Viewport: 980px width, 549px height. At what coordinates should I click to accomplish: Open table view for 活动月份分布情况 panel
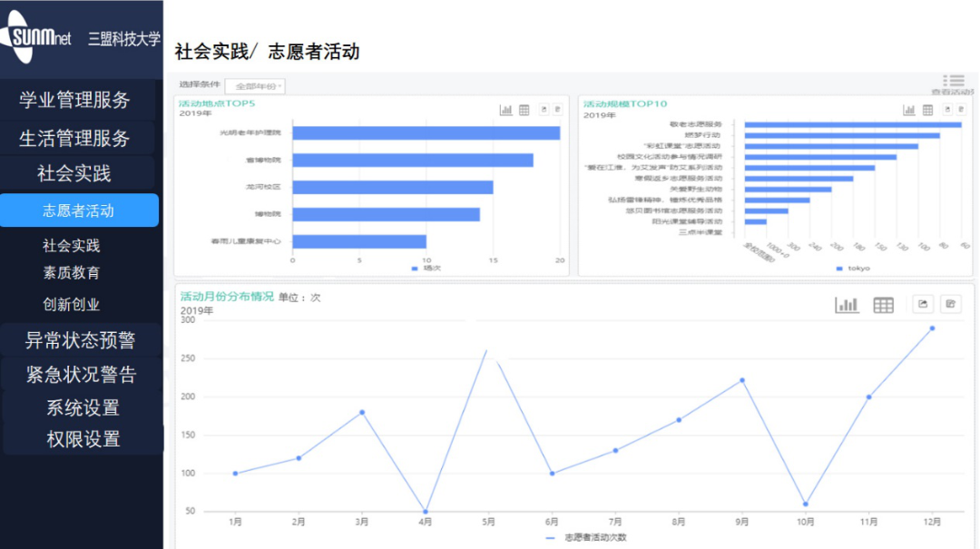click(x=883, y=305)
